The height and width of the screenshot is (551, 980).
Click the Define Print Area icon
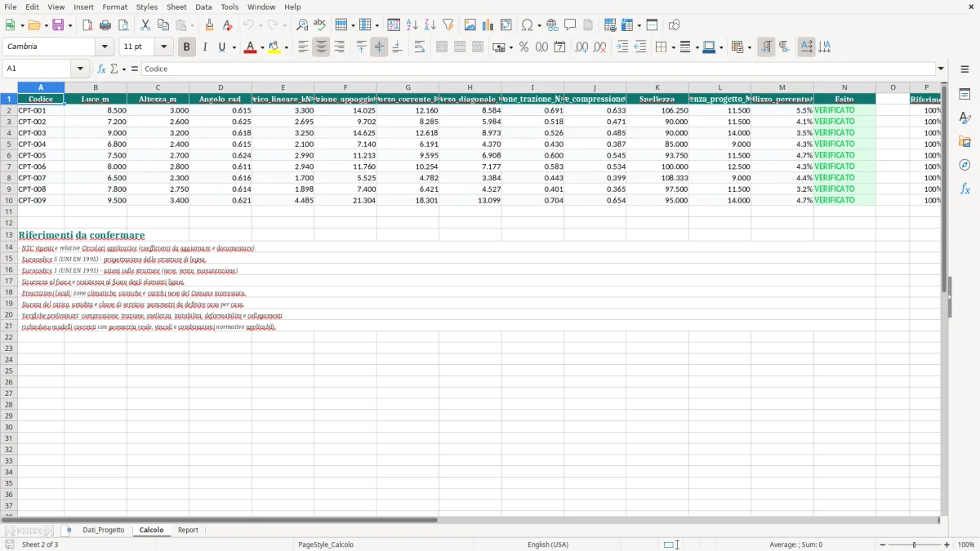(611, 25)
